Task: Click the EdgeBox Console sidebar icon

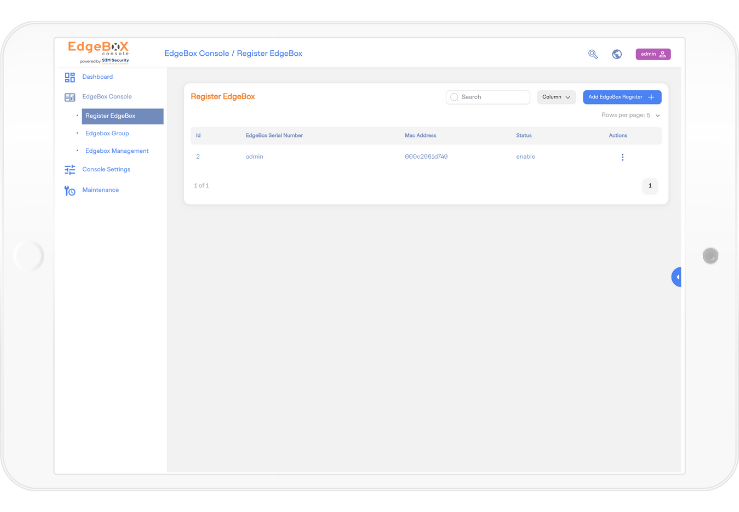Action: pyautogui.click(x=70, y=97)
